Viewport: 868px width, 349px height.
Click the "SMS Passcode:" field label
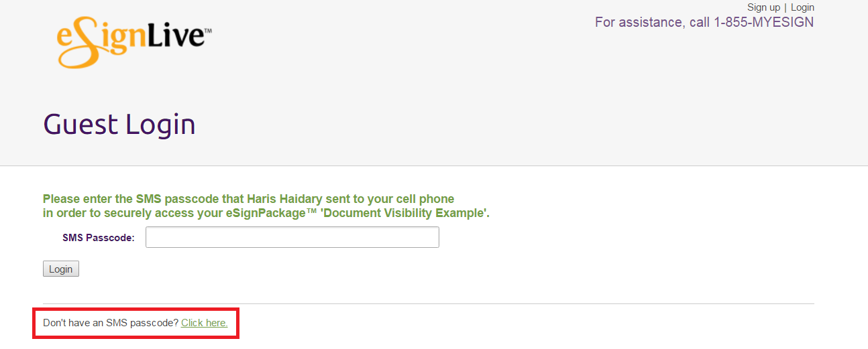tap(99, 238)
